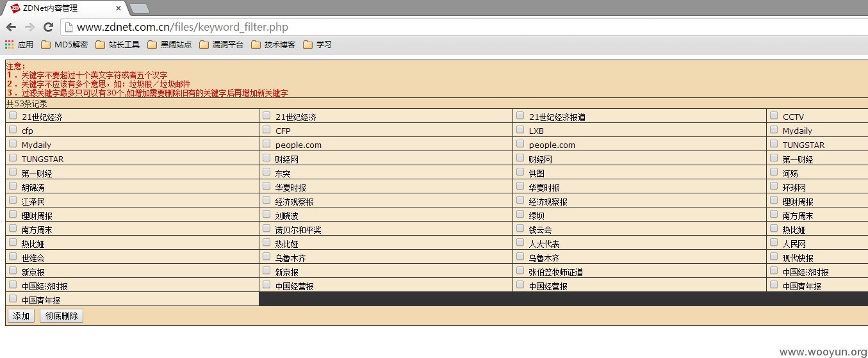Screen dimensions: 868x358
Task: Check the 世维会 keyword checkbox
Action: 13,257
